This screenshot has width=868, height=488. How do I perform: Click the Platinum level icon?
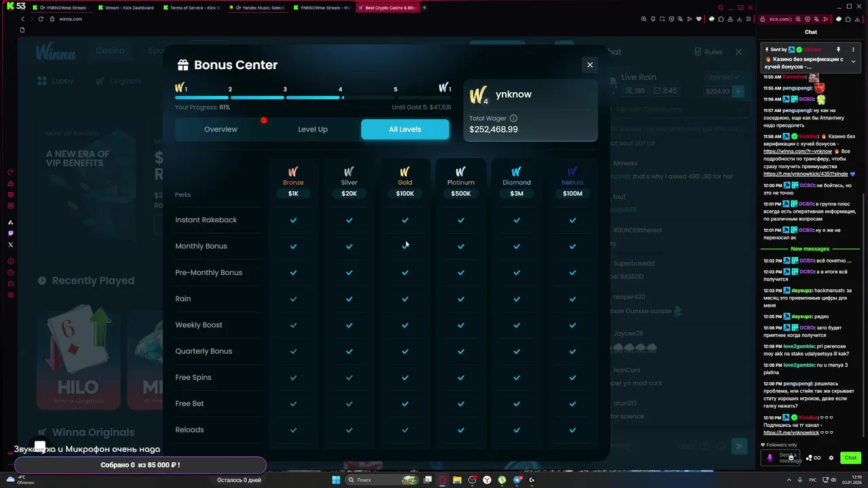(x=460, y=172)
